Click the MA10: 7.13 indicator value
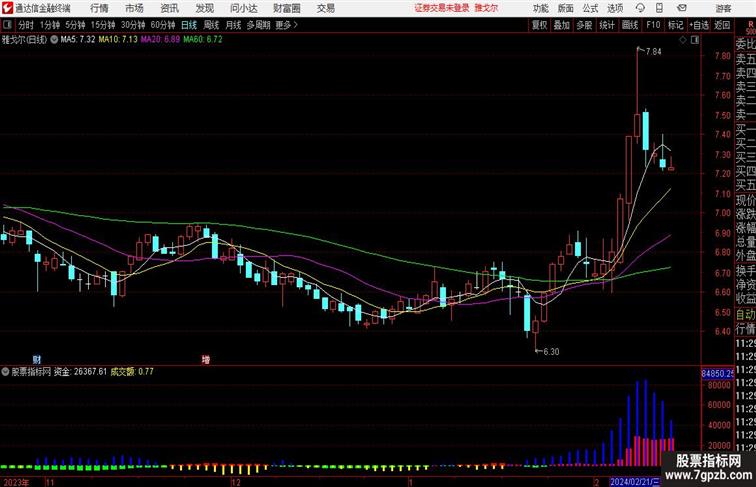This screenshot has height=487, width=756. click(x=118, y=40)
